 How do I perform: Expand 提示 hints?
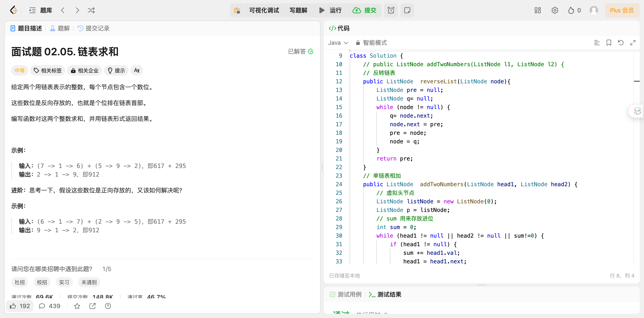116,70
